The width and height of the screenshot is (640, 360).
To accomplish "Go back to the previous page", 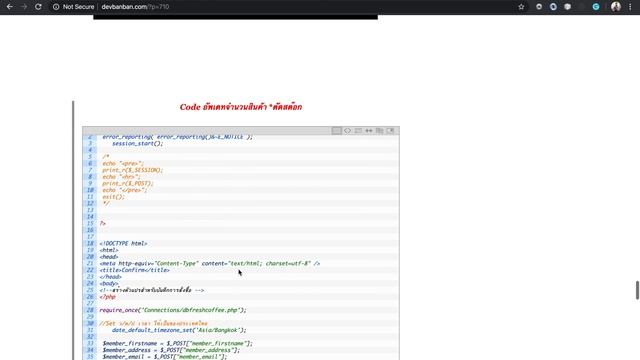I will pyautogui.click(x=9, y=7).
